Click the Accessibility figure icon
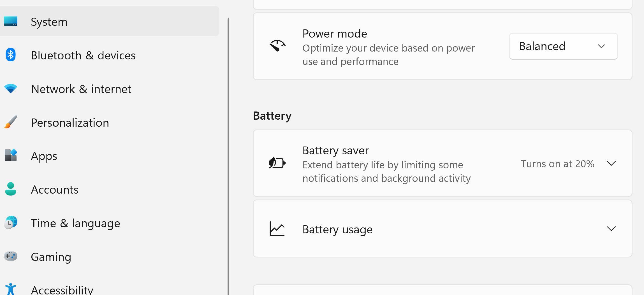 point(11,289)
